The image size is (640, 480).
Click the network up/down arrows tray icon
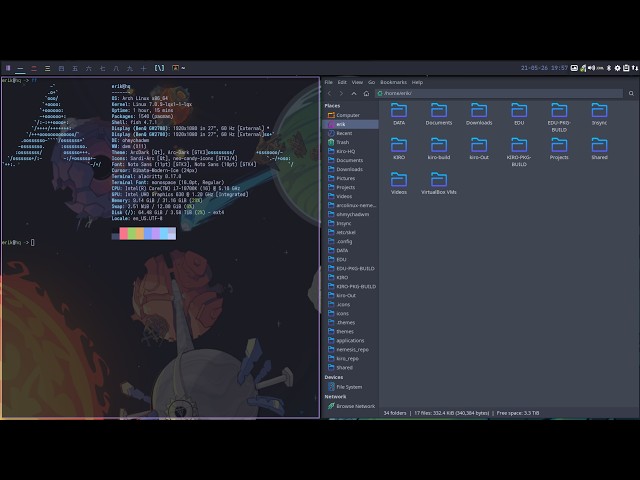coord(635,68)
